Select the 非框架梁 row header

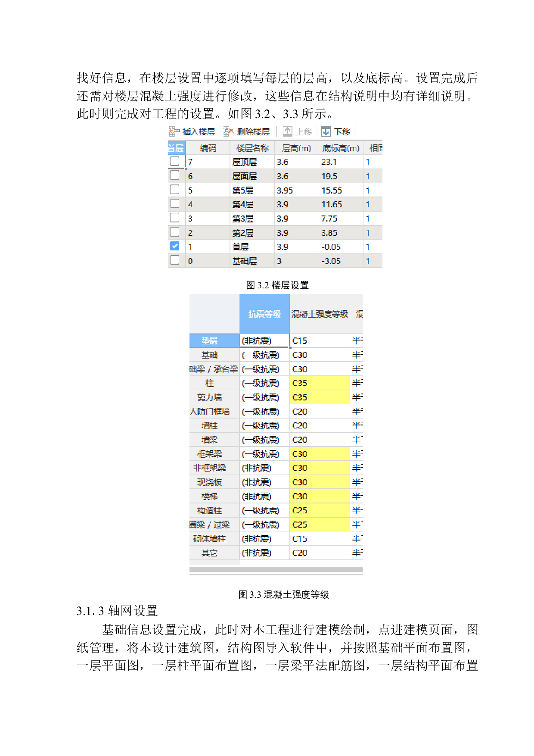214,468
